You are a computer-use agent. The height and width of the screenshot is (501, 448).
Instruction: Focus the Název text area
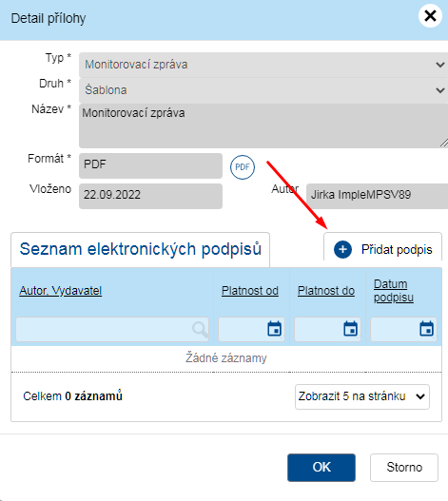(263, 125)
